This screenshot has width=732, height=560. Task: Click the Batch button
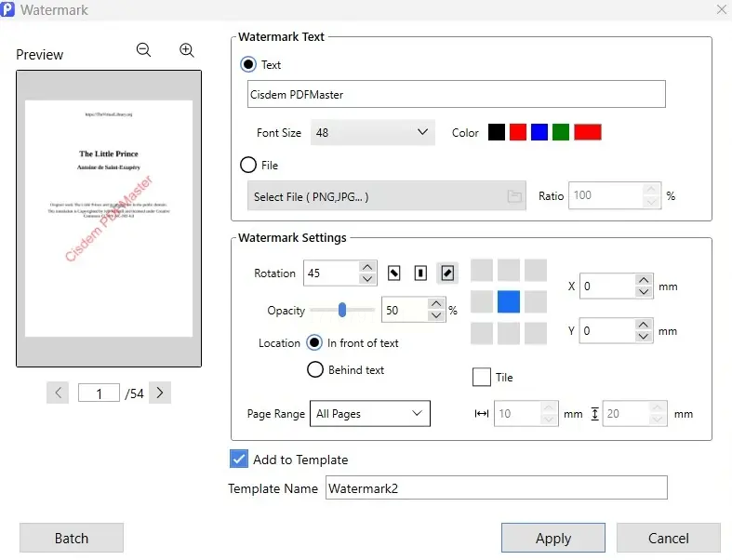click(x=72, y=538)
